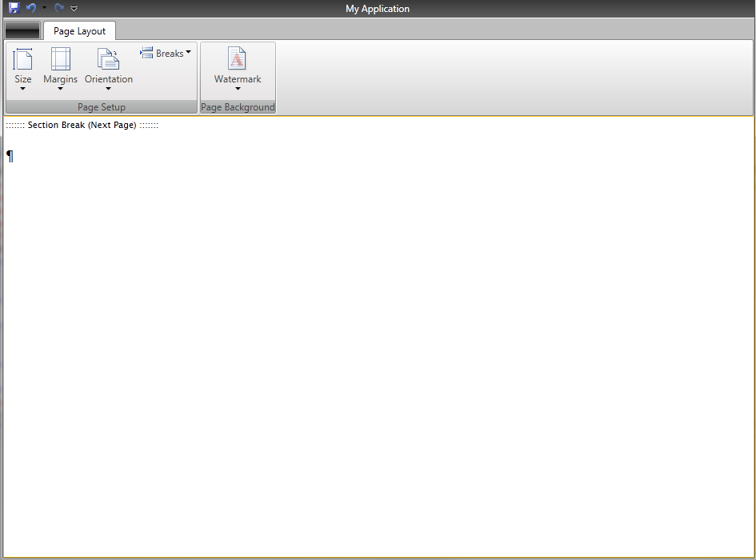Viewport: 756px width, 560px height.
Task: Click the Redo arrow icon
Action: point(59,8)
